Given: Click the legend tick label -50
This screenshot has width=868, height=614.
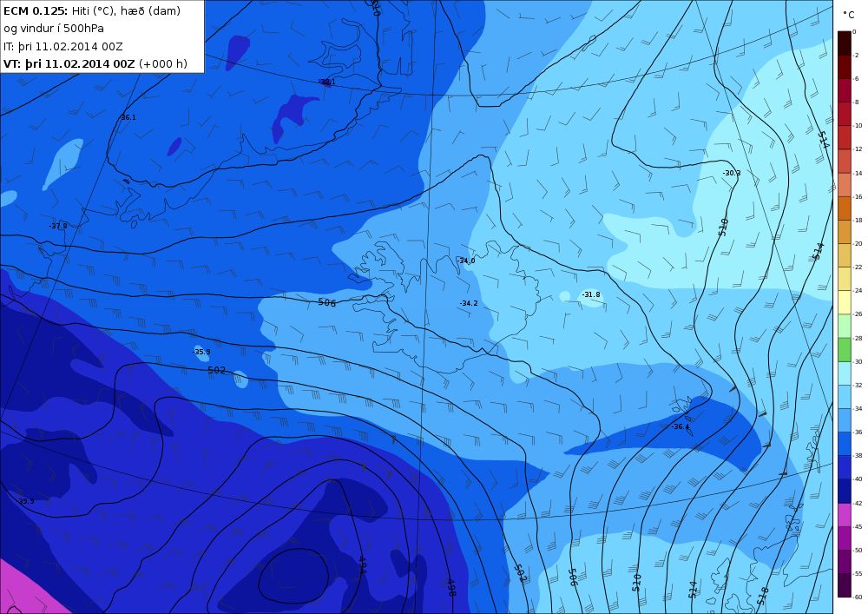Looking at the screenshot, I should pyautogui.click(x=858, y=551).
